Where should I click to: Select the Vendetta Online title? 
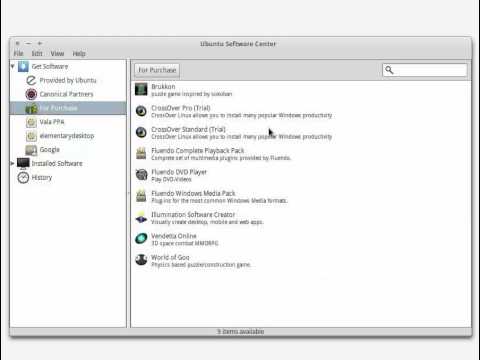(x=174, y=236)
